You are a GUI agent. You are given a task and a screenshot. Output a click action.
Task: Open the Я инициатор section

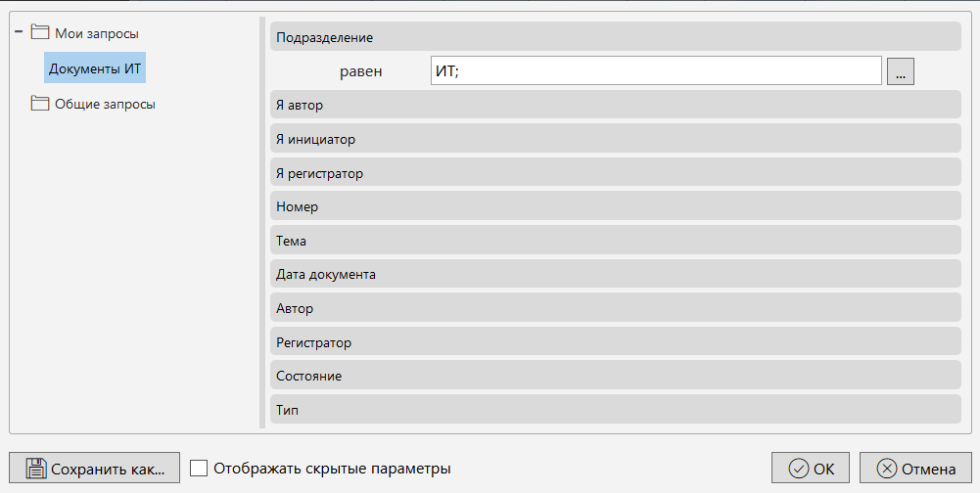click(614, 139)
